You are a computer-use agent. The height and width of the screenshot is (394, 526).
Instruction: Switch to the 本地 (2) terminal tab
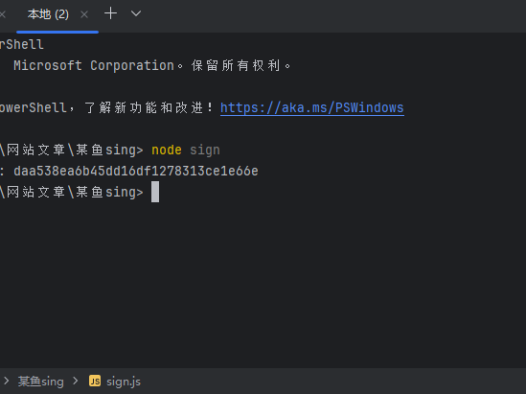[48, 14]
